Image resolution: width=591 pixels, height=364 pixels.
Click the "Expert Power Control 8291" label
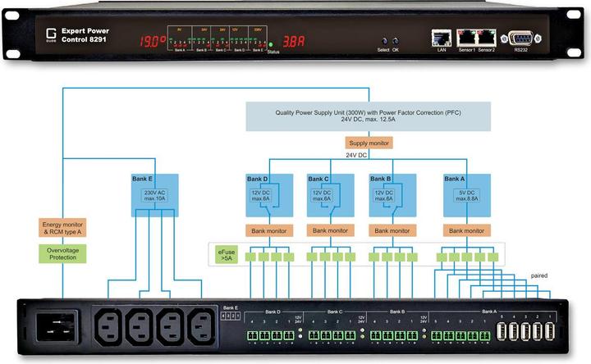point(85,35)
